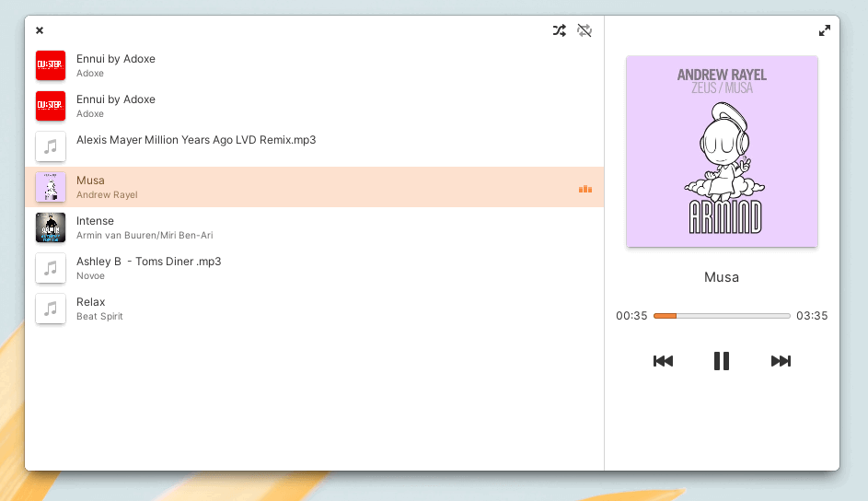Play Ashley B - Toms Diner .mp3
868x501 pixels.
[x=314, y=268]
